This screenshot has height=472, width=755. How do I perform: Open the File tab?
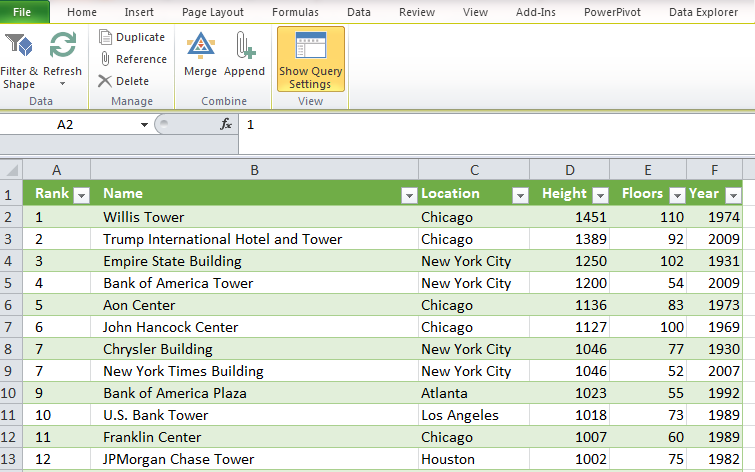coord(24,12)
